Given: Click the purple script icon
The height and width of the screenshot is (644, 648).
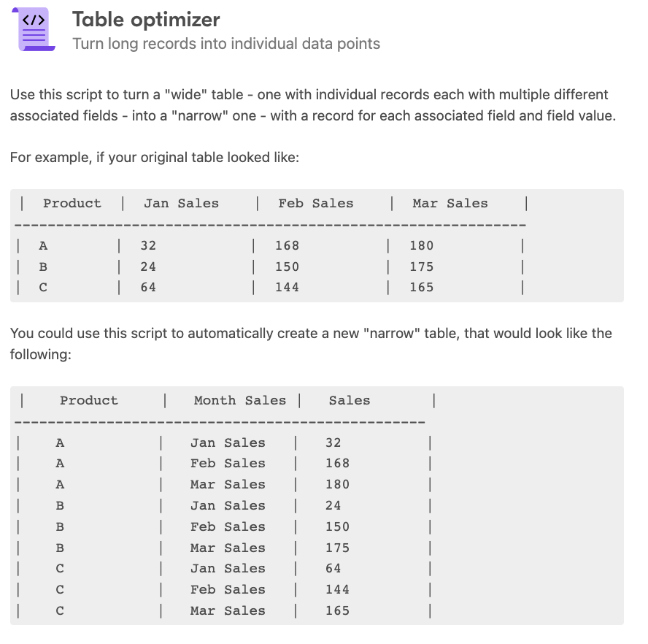Looking at the screenshot, I should tap(34, 29).
